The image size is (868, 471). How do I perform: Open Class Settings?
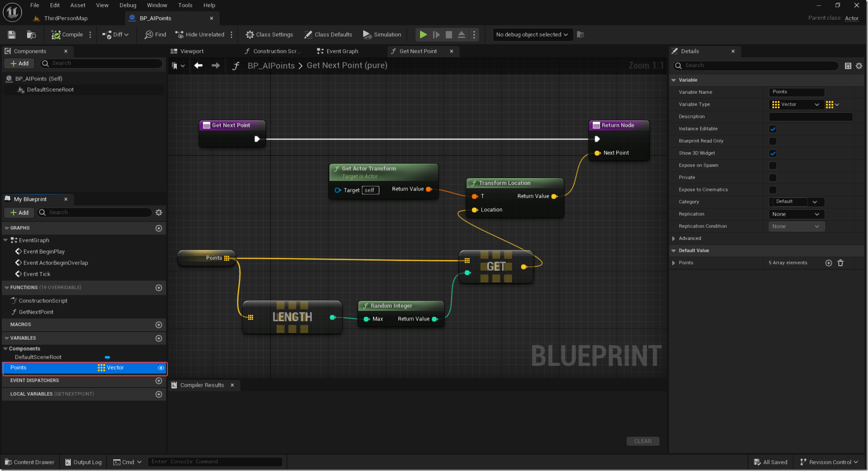click(269, 35)
